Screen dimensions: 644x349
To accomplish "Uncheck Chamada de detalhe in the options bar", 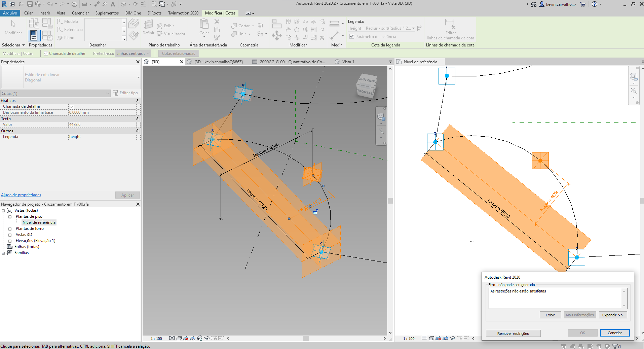I will (x=46, y=53).
